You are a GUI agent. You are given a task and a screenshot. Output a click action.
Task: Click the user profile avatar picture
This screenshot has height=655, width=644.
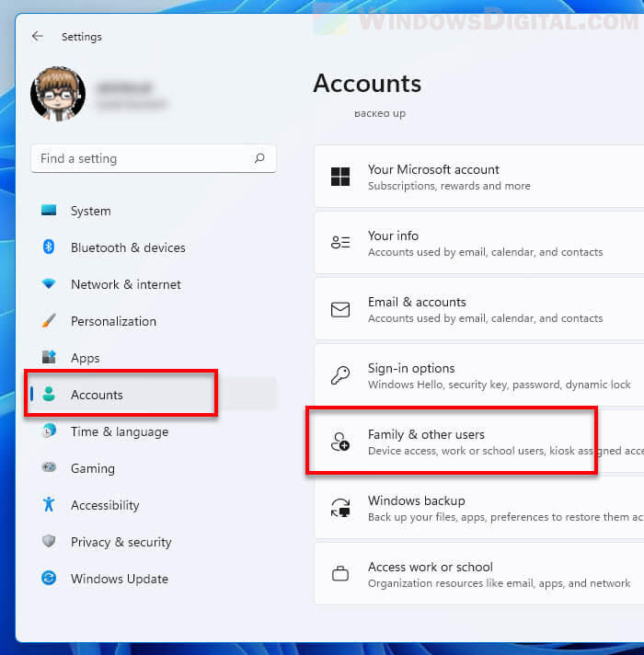[x=58, y=94]
